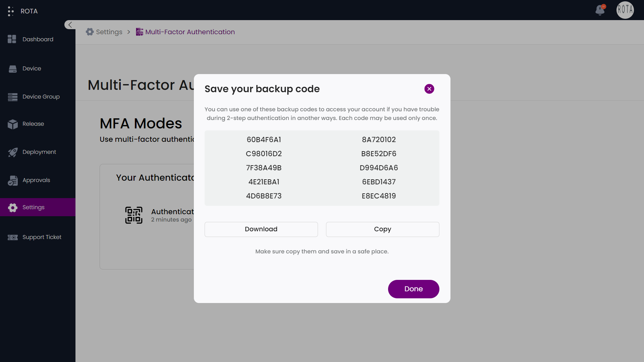Select the Device section icon
The image size is (644, 362).
[x=12, y=68]
